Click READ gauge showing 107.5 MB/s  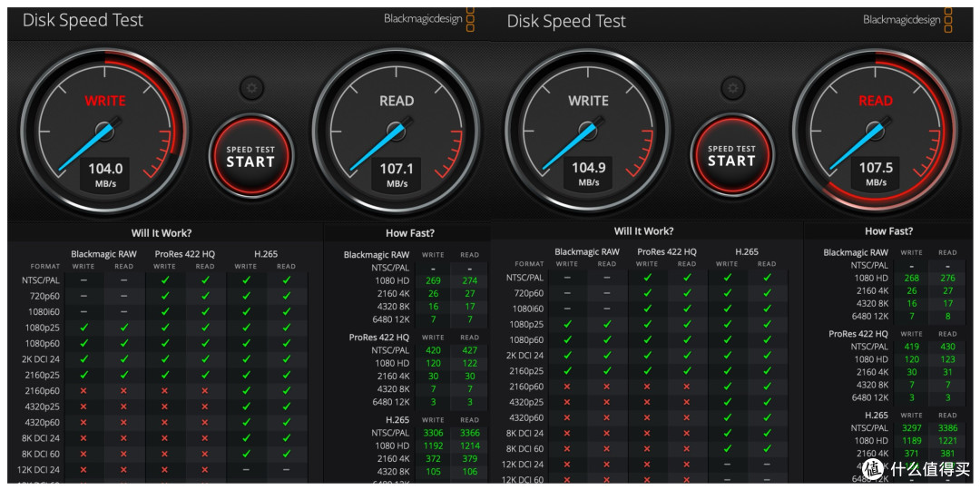(x=875, y=132)
